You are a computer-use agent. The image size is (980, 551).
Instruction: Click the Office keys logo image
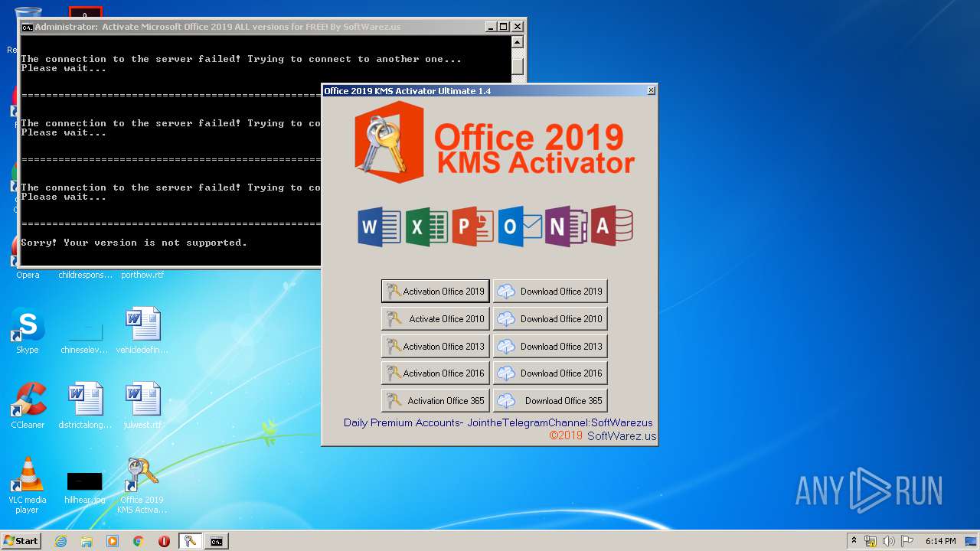point(389,142)
